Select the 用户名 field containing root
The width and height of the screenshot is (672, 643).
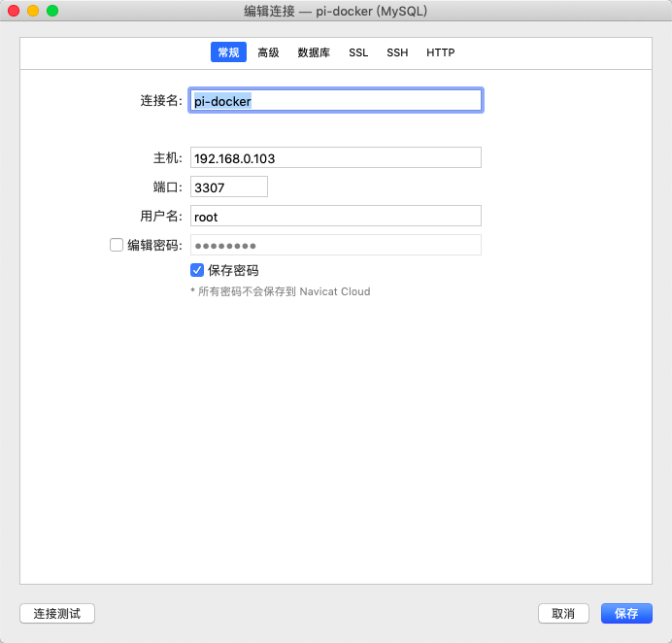coord(335,216)
